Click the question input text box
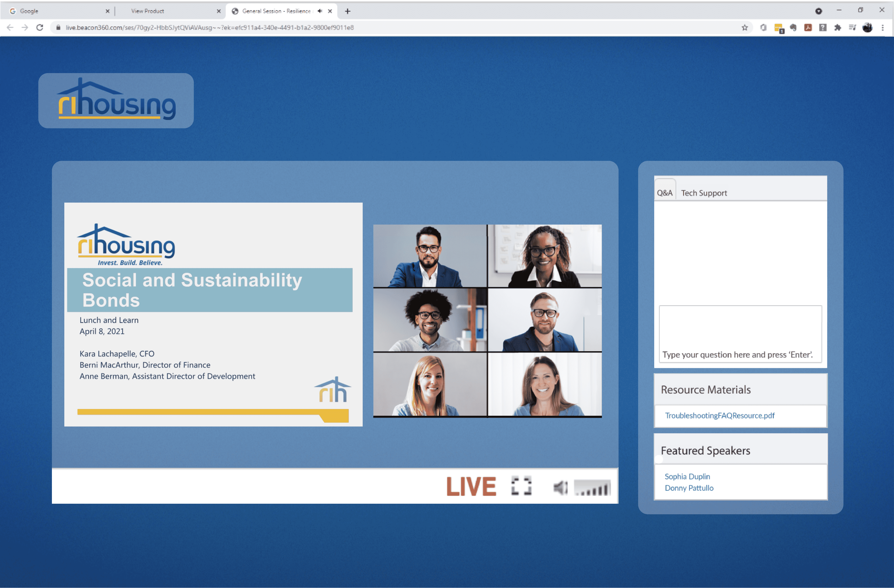 740,334
